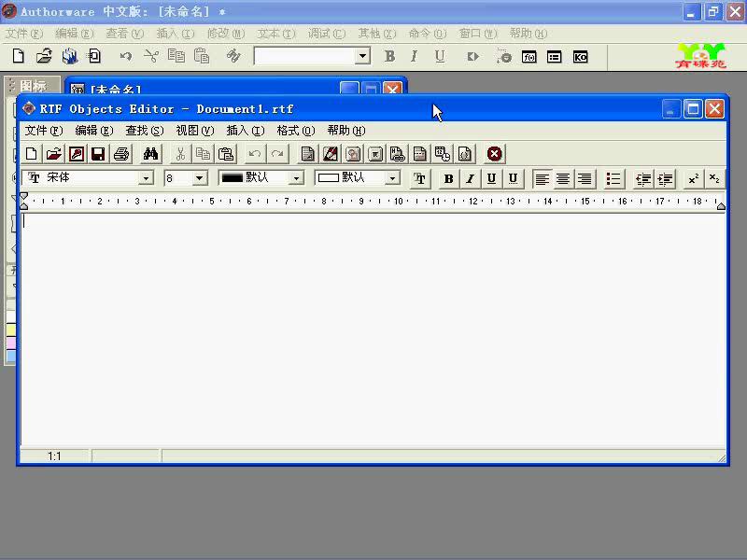The width and height of the screenshot is (747, 560).
Task: Open the empty style dropdown in Authorware toolbar
Action: [x=363, y=56]
